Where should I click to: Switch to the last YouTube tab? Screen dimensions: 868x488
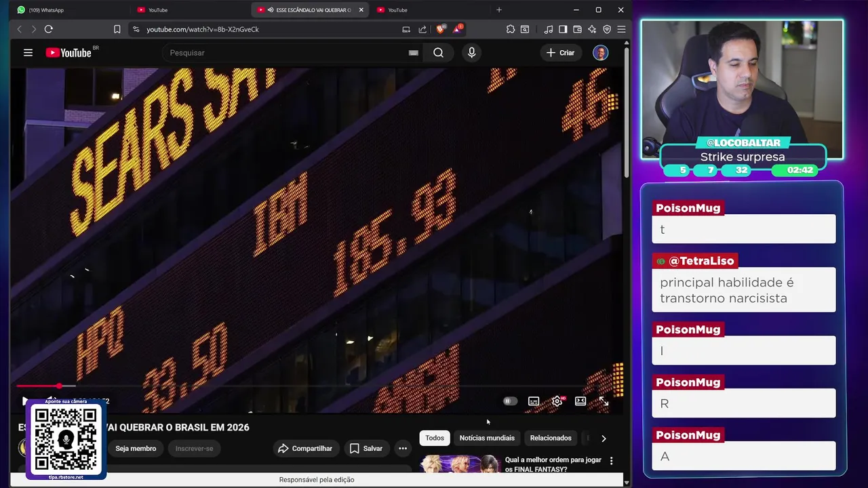point(431,10)
